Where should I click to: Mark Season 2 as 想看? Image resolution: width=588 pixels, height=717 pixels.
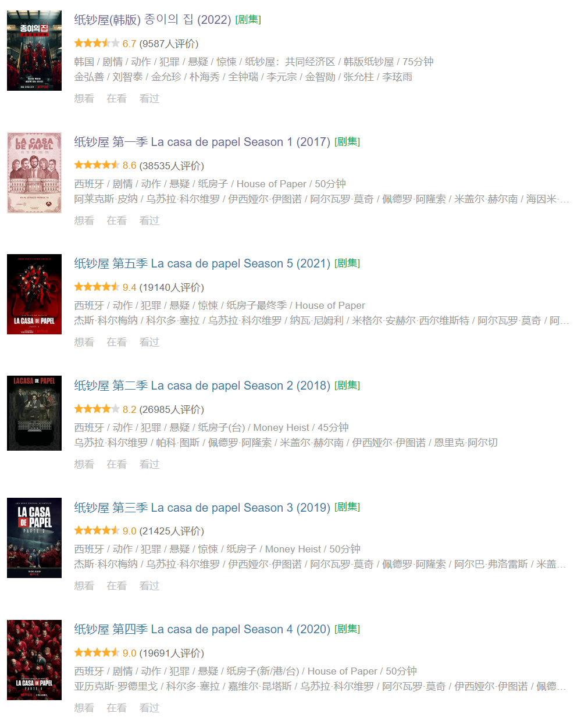coord(84,464)
